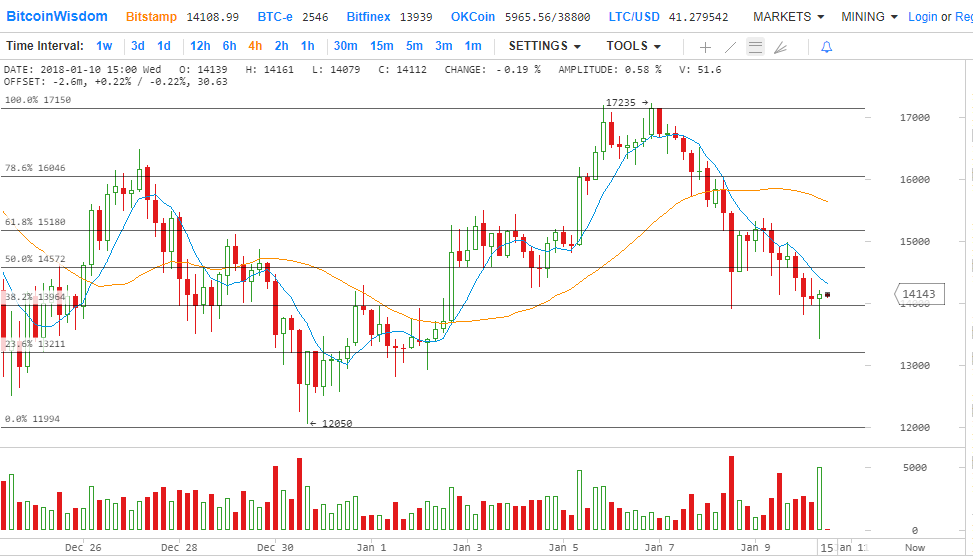Switch time interval to 1w
Screen dimensions: 973x559
104,46
